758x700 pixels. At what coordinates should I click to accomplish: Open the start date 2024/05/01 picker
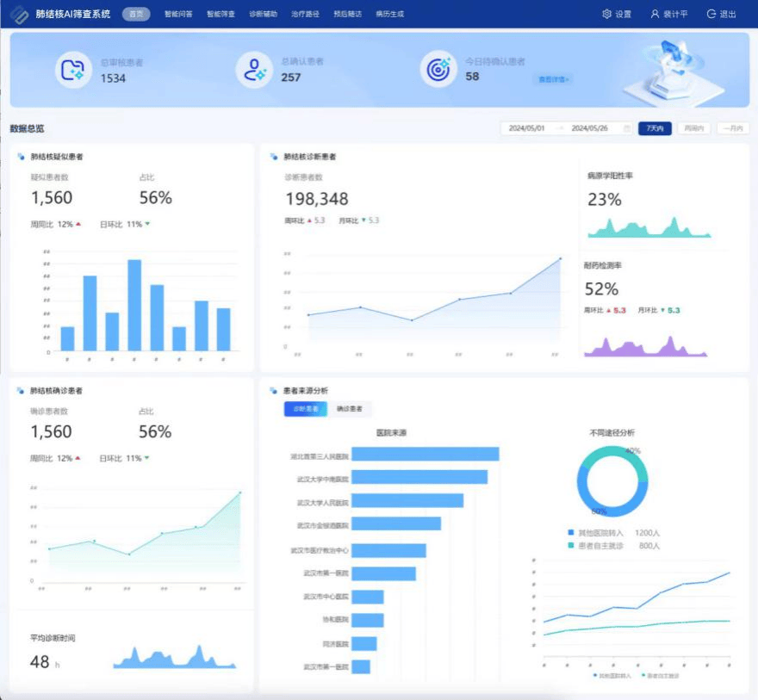(x=527, y=128)
